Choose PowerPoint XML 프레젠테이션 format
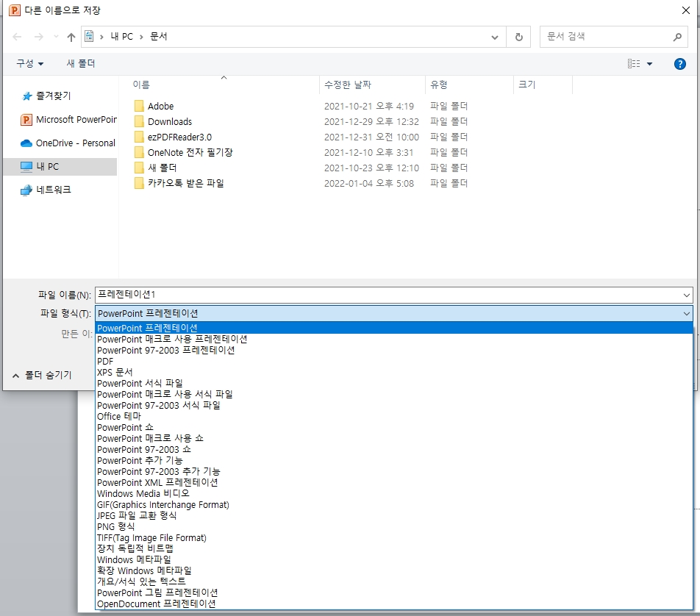This screenshot has height=616, width=700. coord(394,482)
